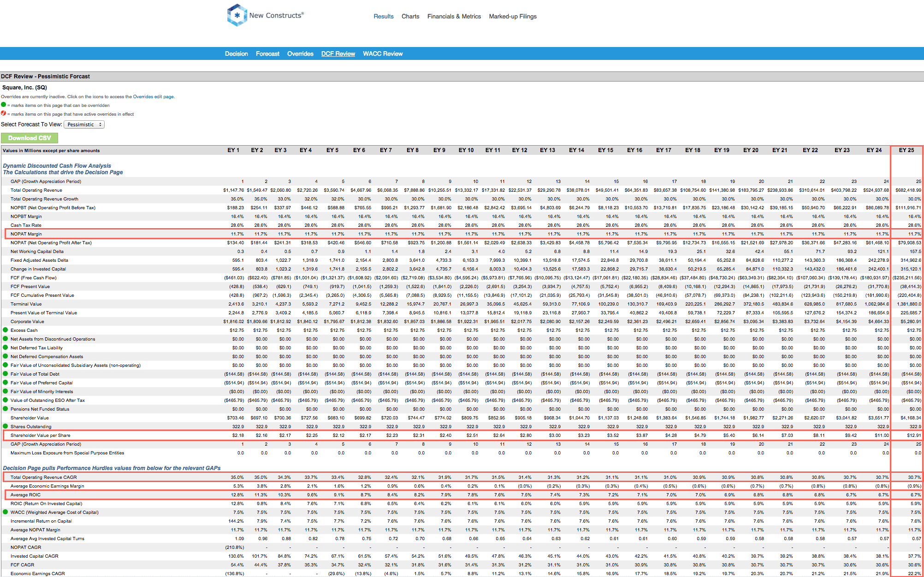The image size is (924, 577).
Task: Select the Corporate Value row label
Action: (x=27, y=322)
